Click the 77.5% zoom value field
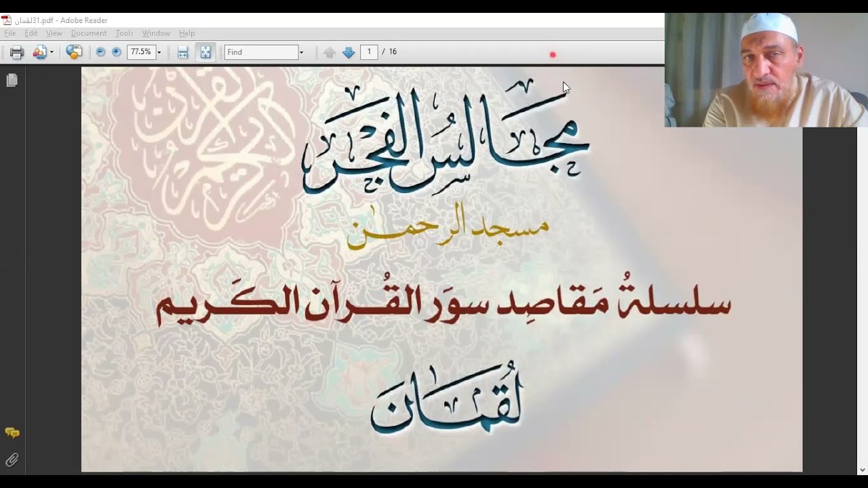The image size is (868, 488). pyautogui.click(x=141, y=52)
